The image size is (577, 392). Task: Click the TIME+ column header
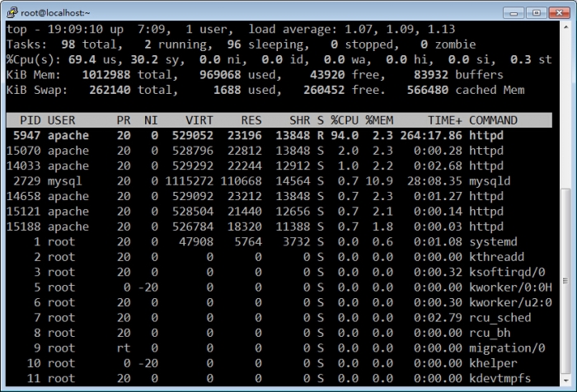coord(444,120)
